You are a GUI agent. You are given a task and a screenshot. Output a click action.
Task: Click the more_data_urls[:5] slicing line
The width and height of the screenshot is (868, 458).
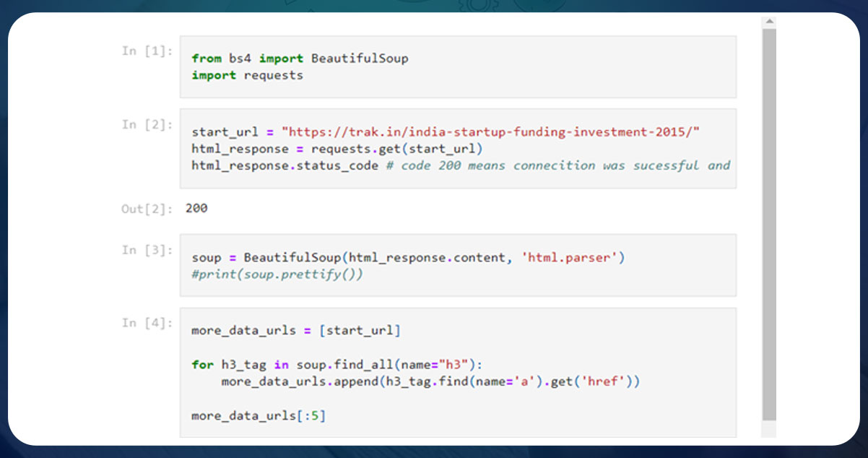[x=259, y=415]
